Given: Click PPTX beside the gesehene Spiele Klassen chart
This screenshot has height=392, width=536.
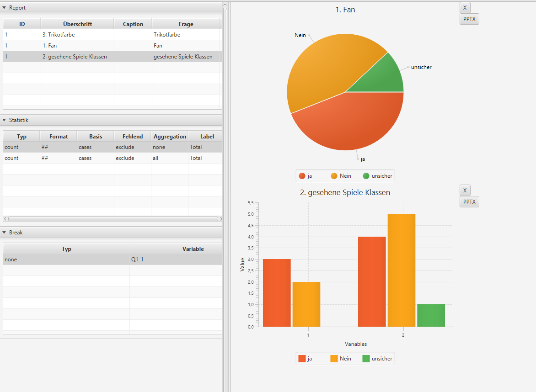Looking at the screenshot, I should pyautogui.click(x=469, y=202).
